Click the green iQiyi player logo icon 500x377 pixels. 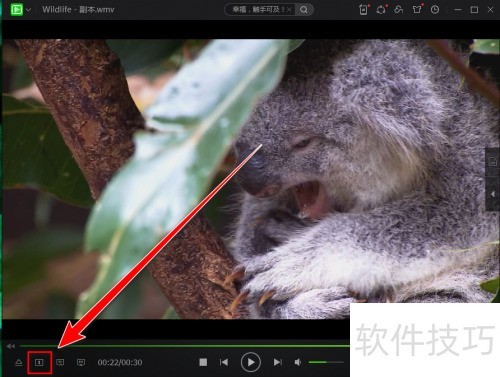pos(16,9)
